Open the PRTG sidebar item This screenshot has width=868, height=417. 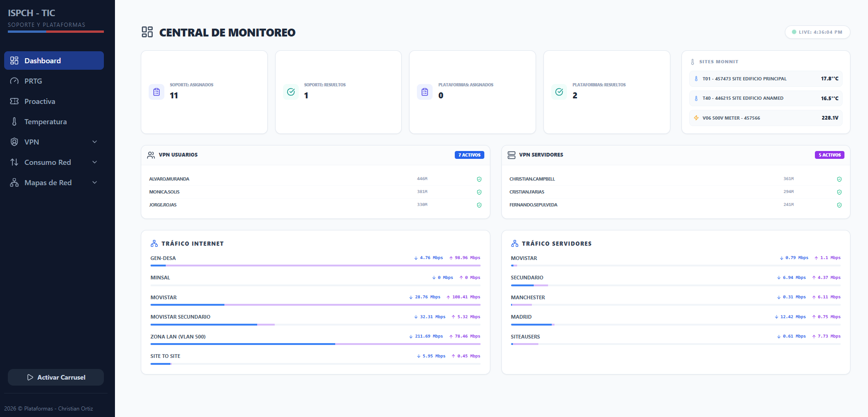(54, 81)
